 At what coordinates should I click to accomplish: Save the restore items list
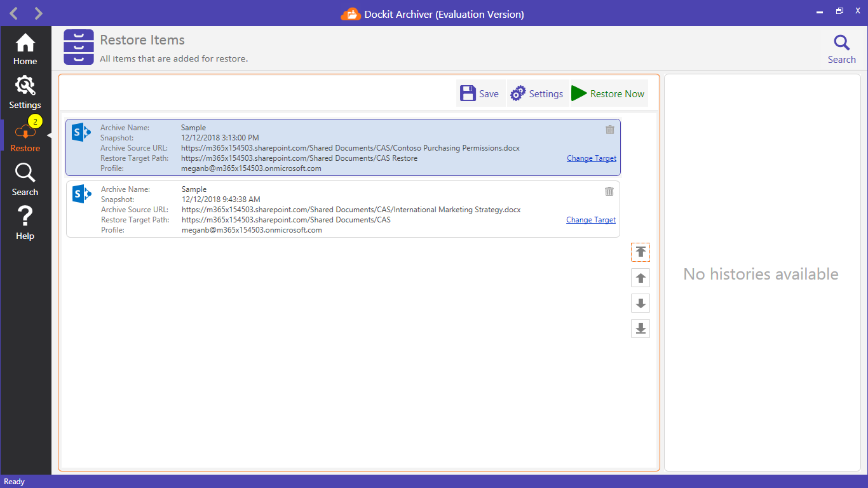pos(479,93)
